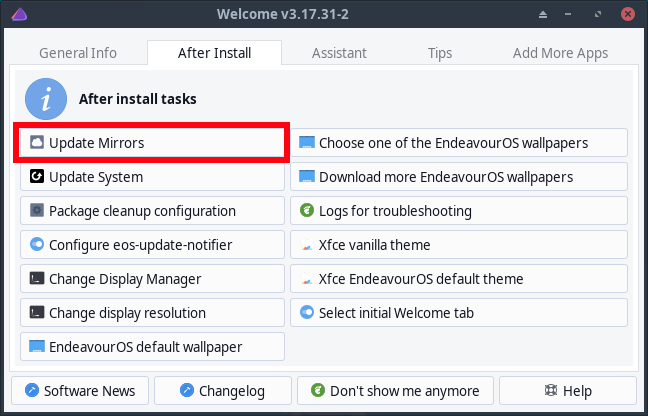Choose one of the EndeavourOS wallpapers

click(459, 143)
